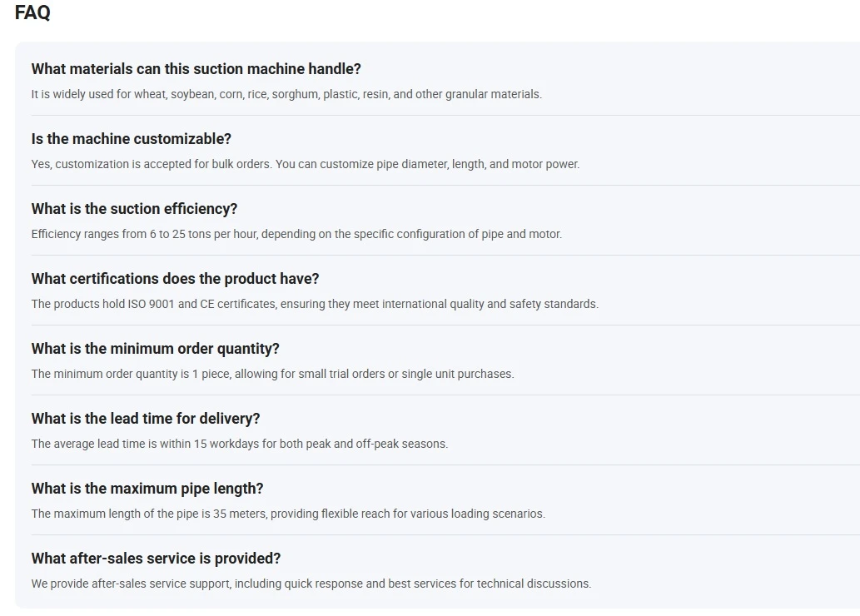The width and height of the screenshot is (860, 616).
Task: Expand 'Is the machine customizable?' question
Action: click(131, 139)
